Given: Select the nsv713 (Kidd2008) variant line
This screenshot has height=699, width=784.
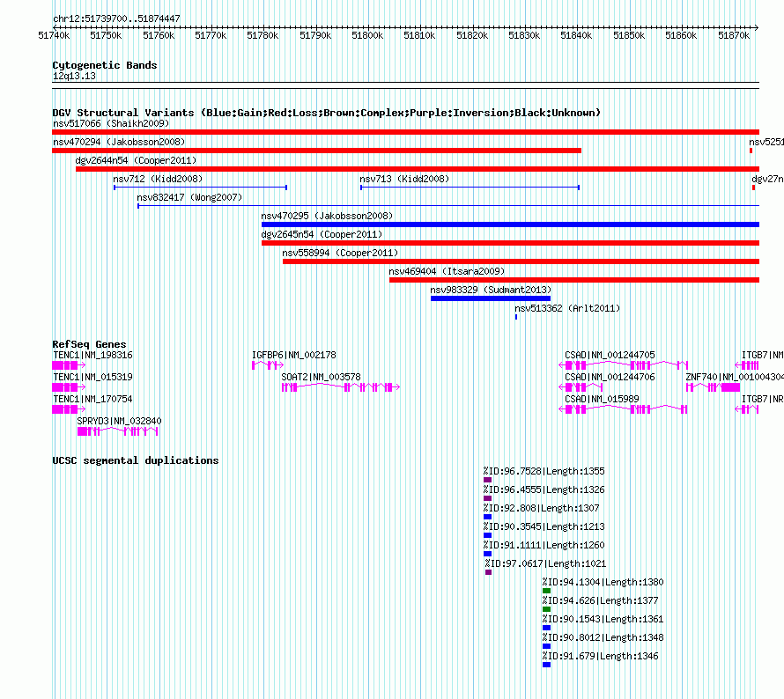Looking at the screenshot, I should click(x=470, y=188).
